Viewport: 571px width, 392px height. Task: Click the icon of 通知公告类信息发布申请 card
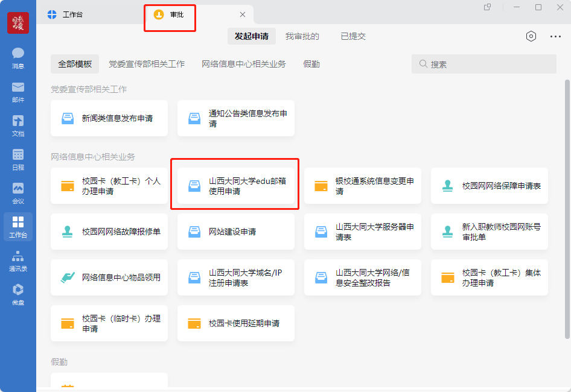click(x=194, y=118)
